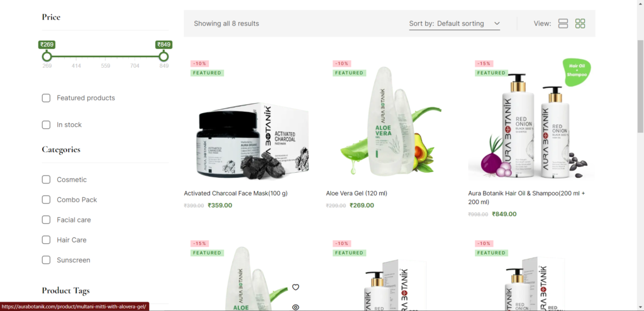Click the sort dropdown chevron arrow
Viewport: 644px width, 311px height.
pyautogui.click(x=497, y=24)
